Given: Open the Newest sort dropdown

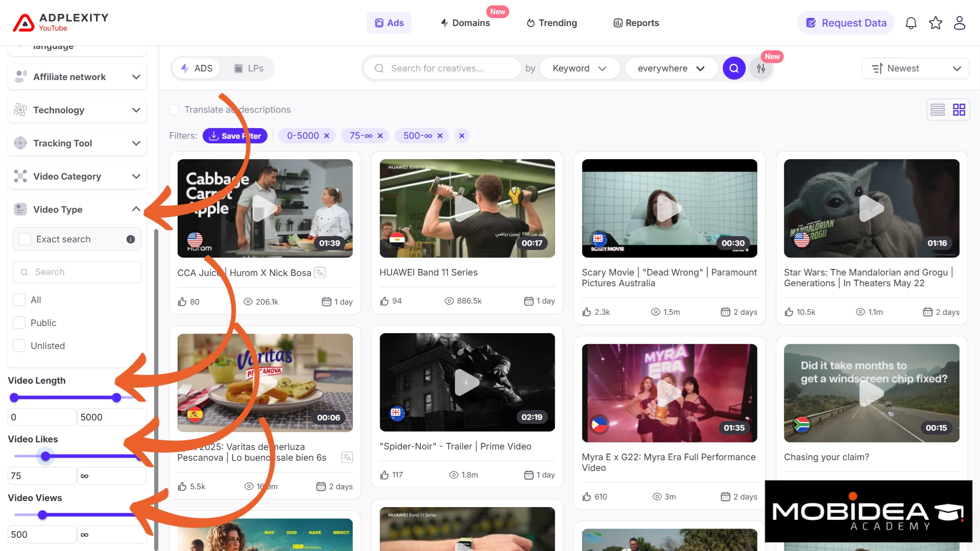Looking at the screenshot, I should point(915,68).
